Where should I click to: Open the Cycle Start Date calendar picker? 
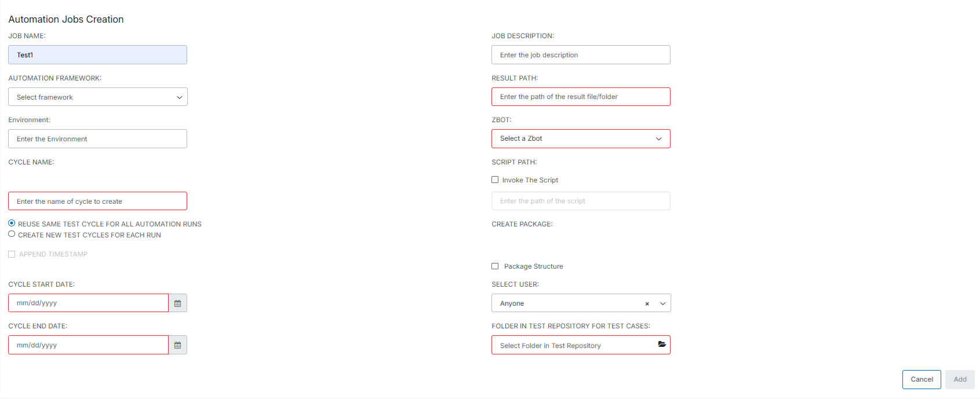click(178, 303)
